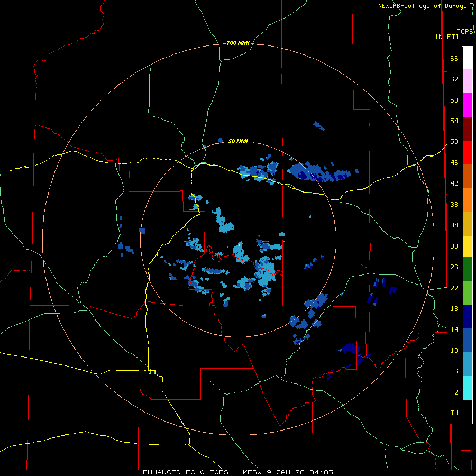Viewport: 476px width, 476px height.
Task: Click the 30 value on the legend scale
Action: pyautogui.click(x=454, y=246)
